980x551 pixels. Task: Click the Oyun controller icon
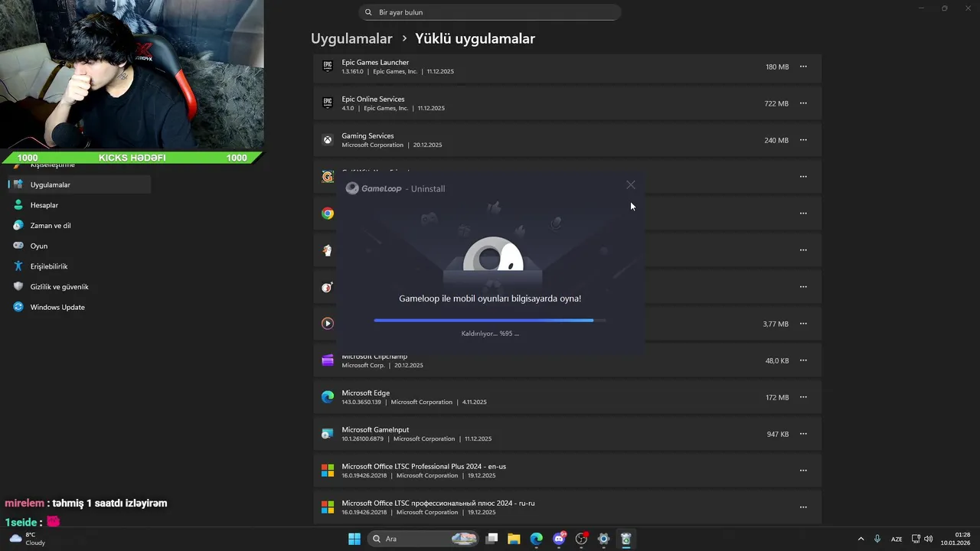(18, 246)
